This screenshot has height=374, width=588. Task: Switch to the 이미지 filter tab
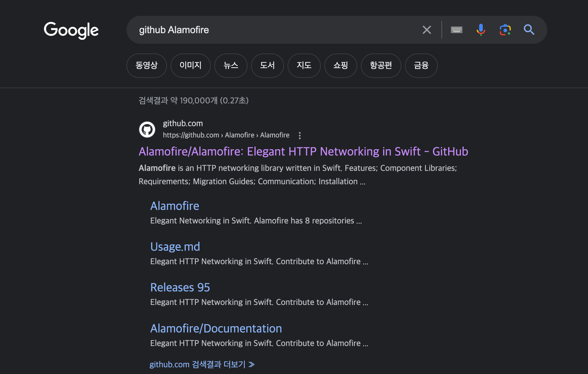tap(191, 65)
